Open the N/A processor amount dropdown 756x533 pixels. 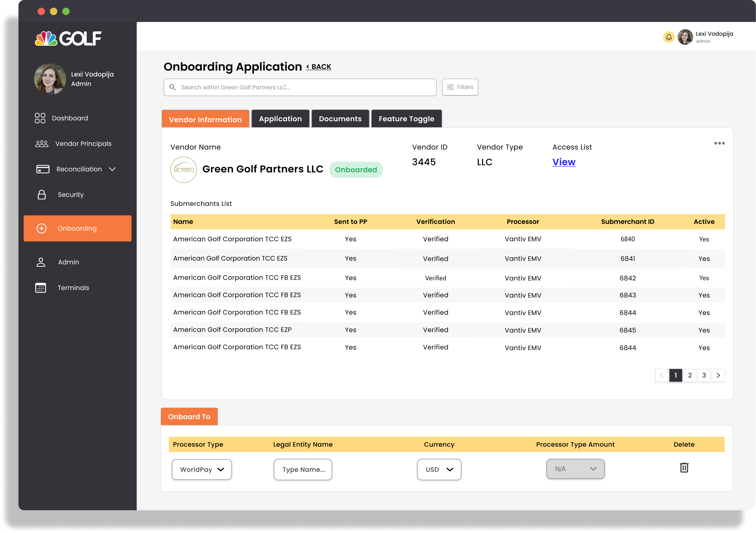point(576,469)
